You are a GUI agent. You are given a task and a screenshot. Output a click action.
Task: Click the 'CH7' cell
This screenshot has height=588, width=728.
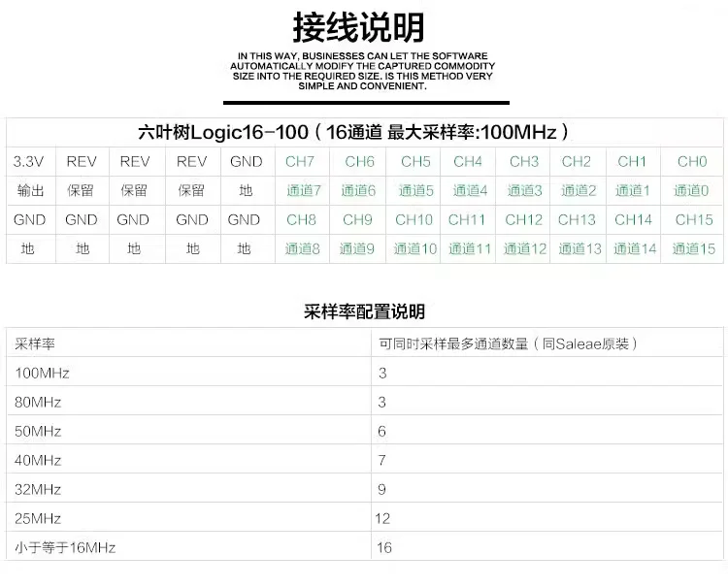300,161
